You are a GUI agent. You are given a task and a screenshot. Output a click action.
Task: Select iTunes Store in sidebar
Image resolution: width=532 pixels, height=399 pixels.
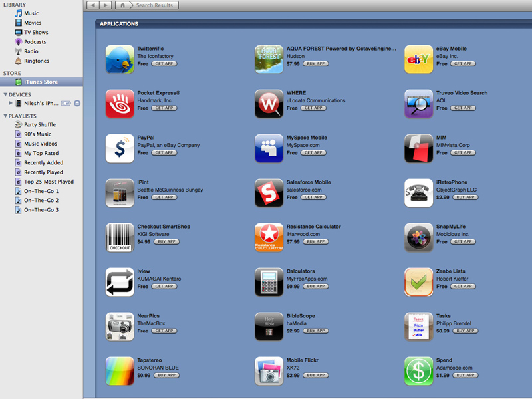(x=41, y=82)
